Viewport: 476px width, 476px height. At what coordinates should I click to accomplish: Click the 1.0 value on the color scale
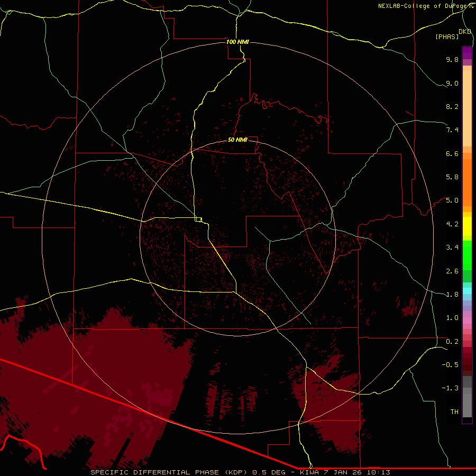click(x=452, y=318)
